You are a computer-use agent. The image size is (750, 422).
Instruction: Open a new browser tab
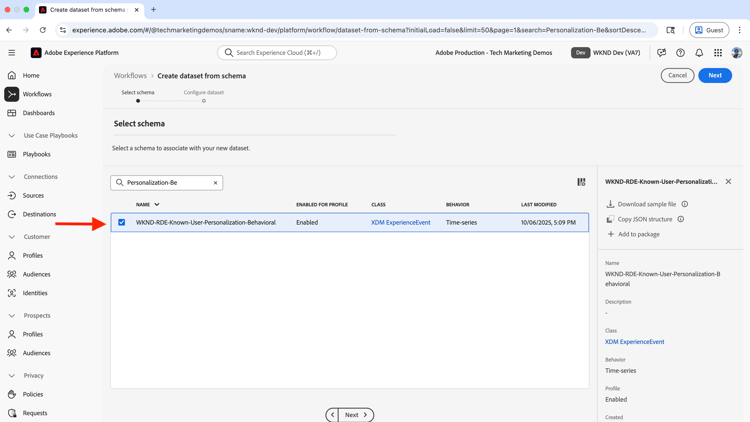(154, 10)
